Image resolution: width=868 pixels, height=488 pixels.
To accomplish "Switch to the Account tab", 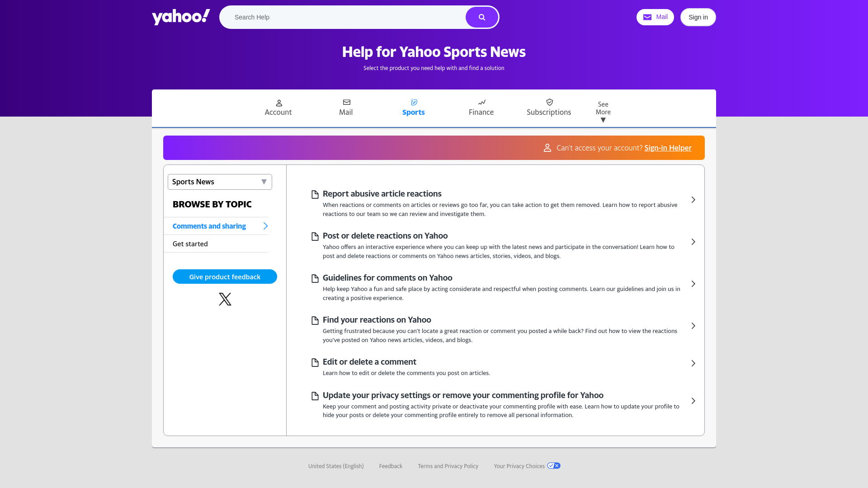I will coord(278,108).
